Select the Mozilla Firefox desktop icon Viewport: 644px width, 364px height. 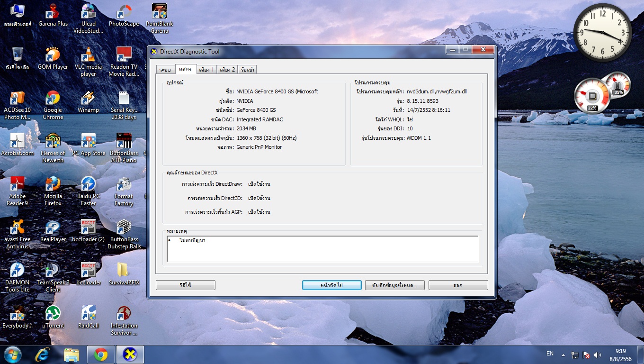(x=53, y=191)
